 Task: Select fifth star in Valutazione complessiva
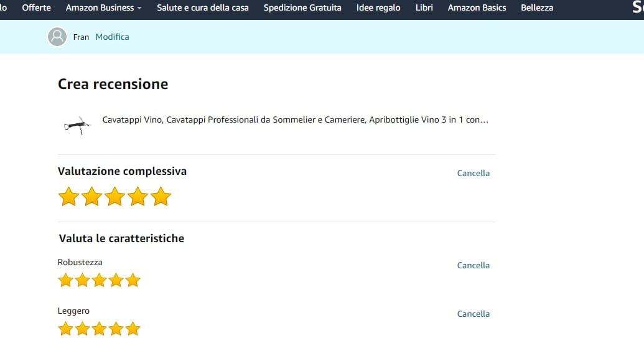click(161, 197)
